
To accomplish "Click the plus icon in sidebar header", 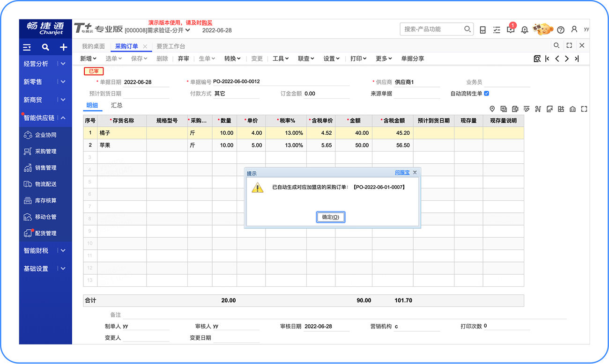I will coord(63,47).
